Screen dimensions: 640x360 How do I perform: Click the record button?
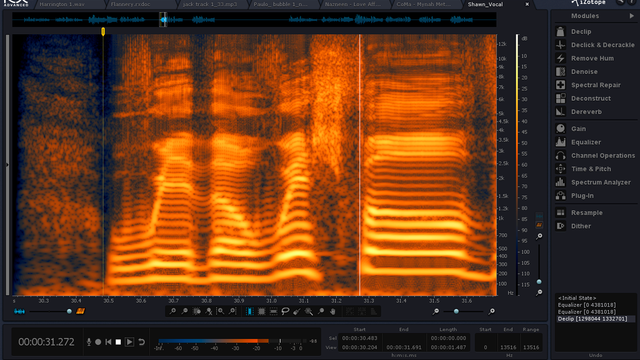(98, 342)
